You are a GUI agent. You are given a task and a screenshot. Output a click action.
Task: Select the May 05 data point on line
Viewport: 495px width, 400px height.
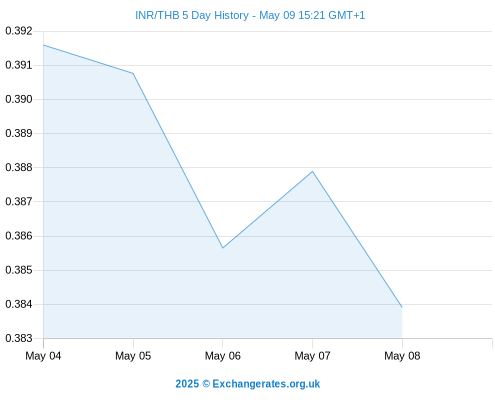pyautogui.click(x=133, y=73)
